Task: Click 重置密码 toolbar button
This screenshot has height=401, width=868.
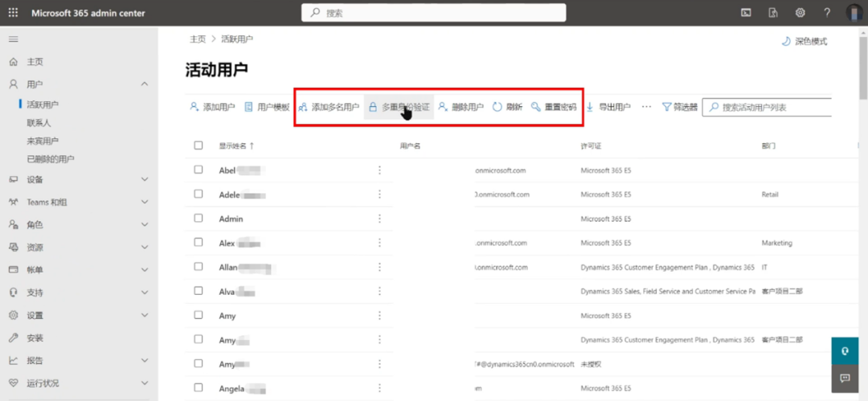Action: click(554, 107)
